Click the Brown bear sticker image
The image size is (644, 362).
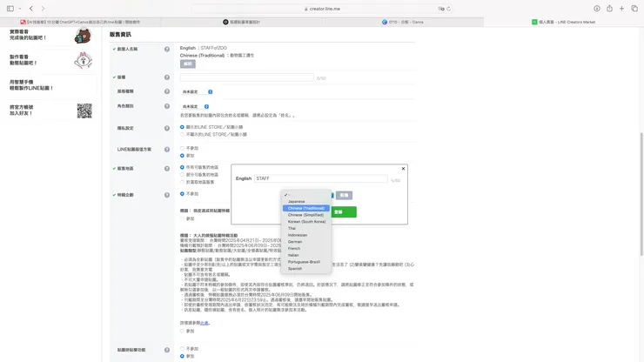(83, 36)
